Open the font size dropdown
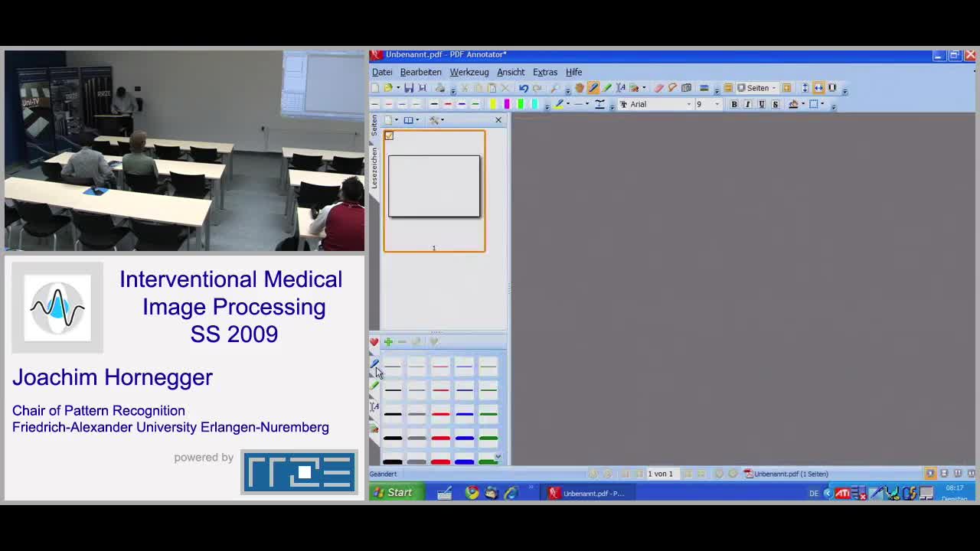 coord(717,104)
